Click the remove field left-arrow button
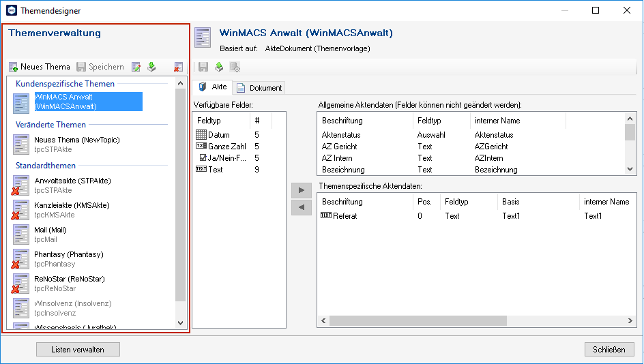 (x=302, y=207)
